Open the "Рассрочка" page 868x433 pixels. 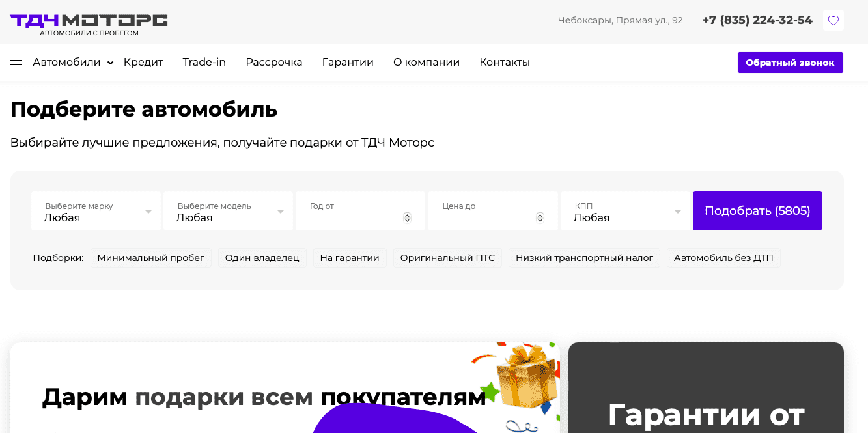coord(273,62)
